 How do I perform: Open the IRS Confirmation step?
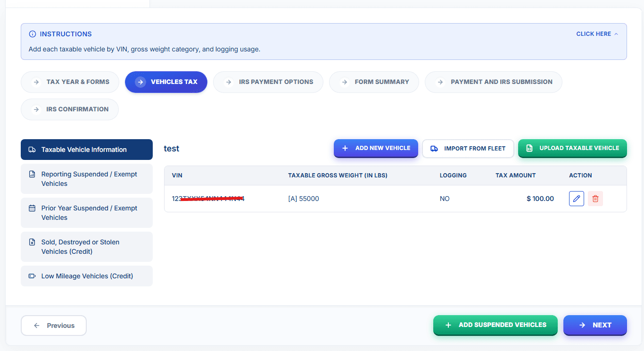tap(70, 109)
